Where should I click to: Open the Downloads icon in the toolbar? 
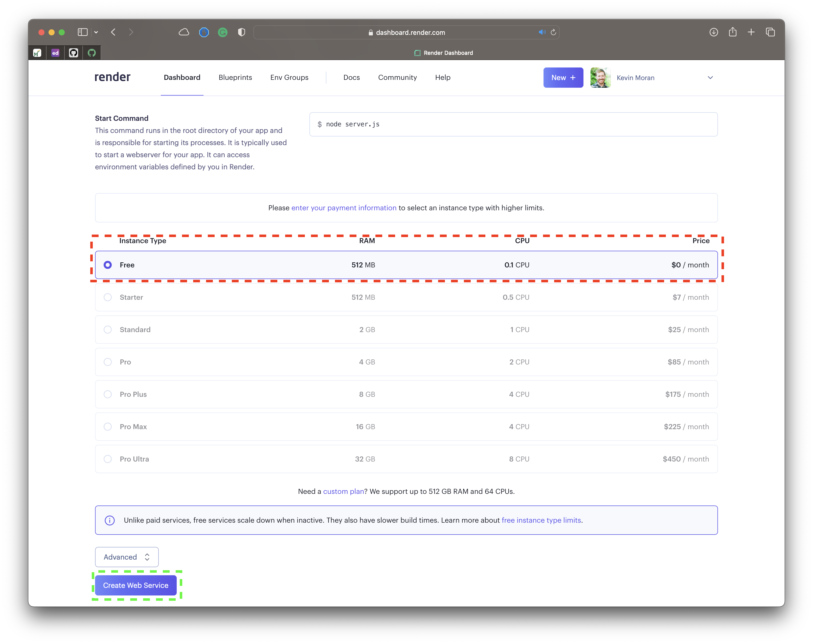coord(713,32)
